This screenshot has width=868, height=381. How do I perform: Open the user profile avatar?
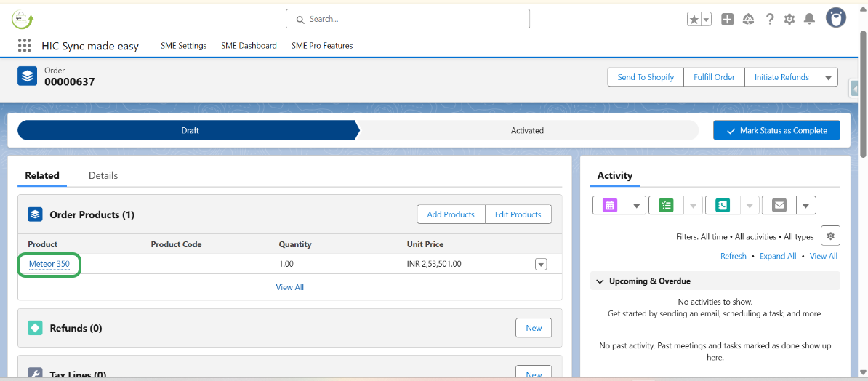coord(836,18)
